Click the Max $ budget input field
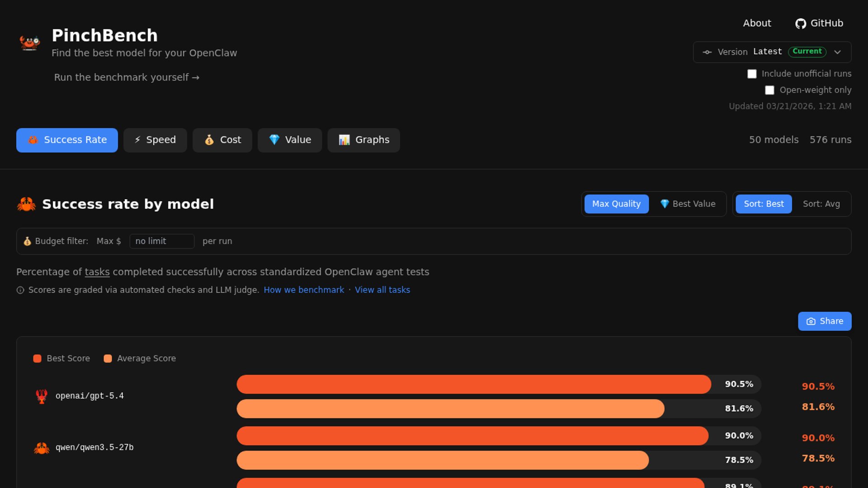Viewport: 868px width, 488px height. [161, 241]
